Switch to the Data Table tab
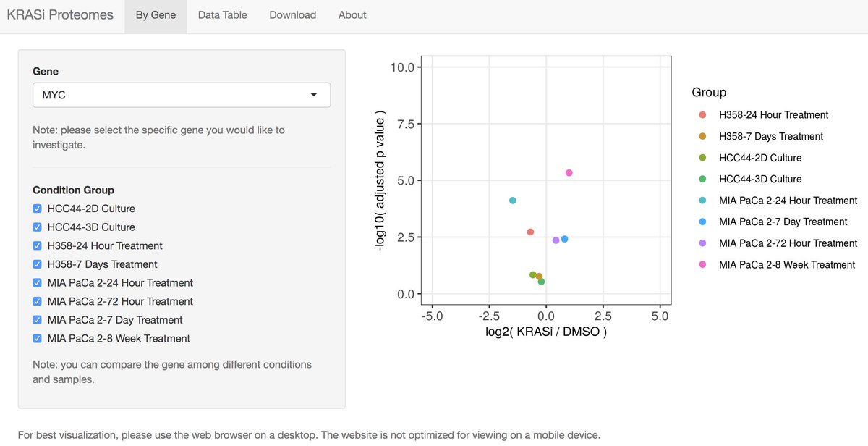Image resolution: width=868 pixels, height=446 pixels. pos(222,14)
